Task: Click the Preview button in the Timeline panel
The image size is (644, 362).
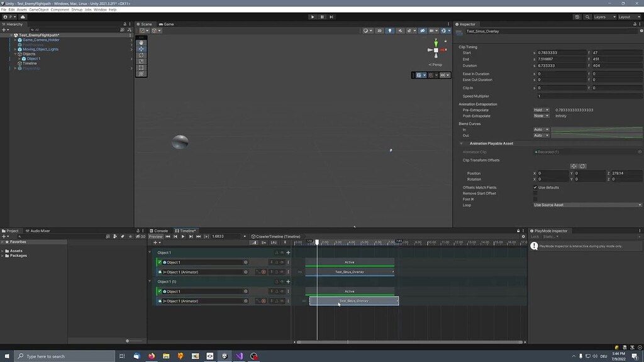Action: click(x=155, y=237)
